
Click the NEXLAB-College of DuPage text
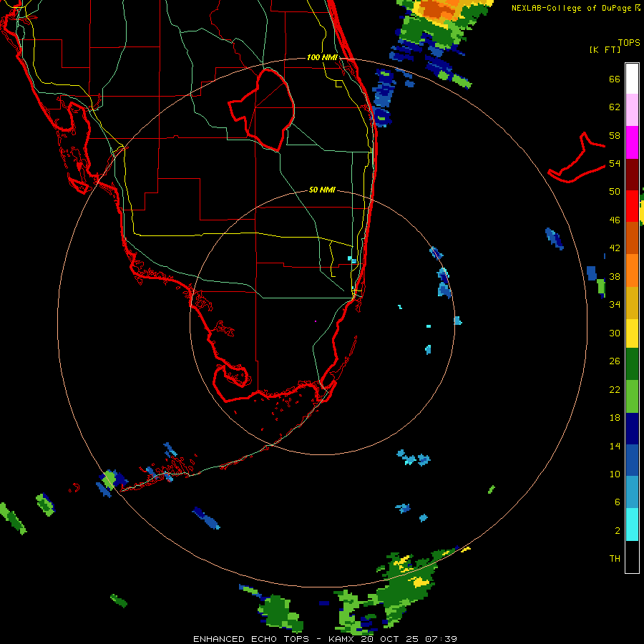point(571,8)
